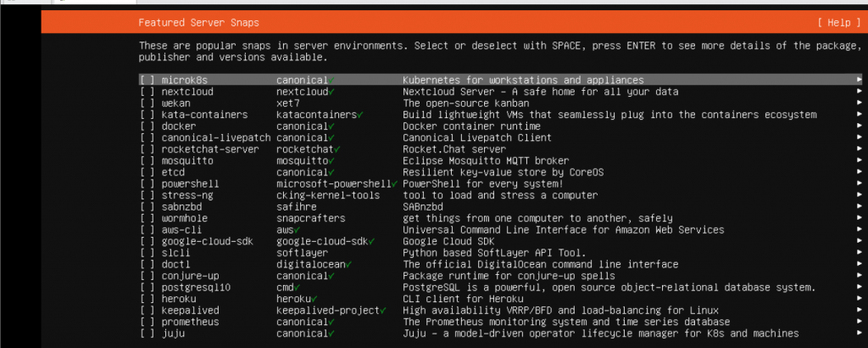The height and width of the screenshot is (348, 868).
Task: Toggle the docker checkbox
Action: (x=147, y=126)
